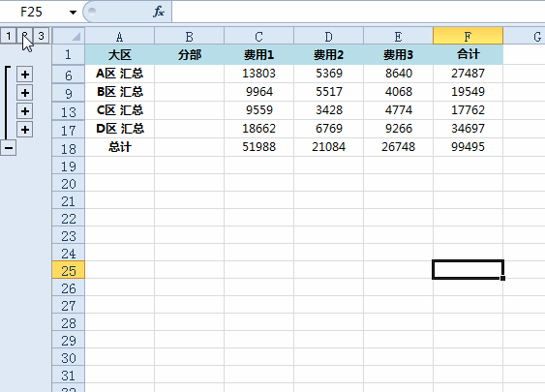The width and height of the screenshot is (545, 392).
Task: Click the 费用2 header cell
Action: (x=329, y=54)
